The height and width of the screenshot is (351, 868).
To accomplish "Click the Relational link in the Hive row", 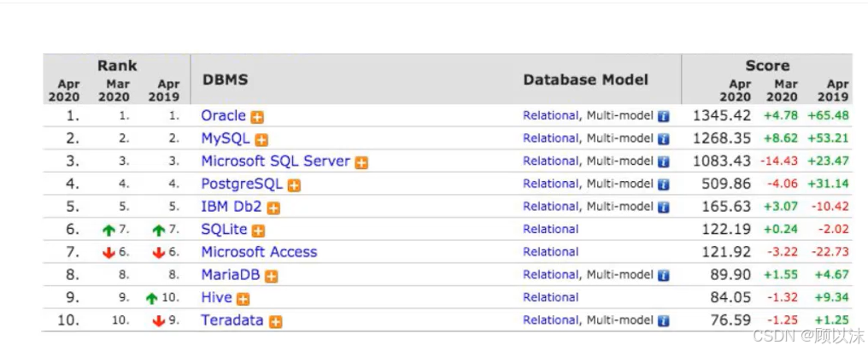I will pyautogui.click(x=550, y=297).
